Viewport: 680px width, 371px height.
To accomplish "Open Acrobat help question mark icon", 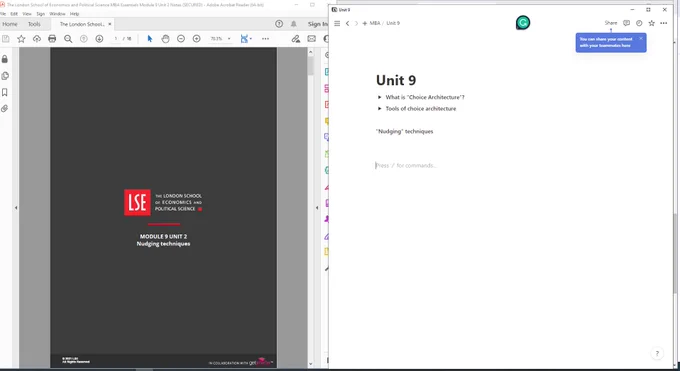I will click(279, 24).
